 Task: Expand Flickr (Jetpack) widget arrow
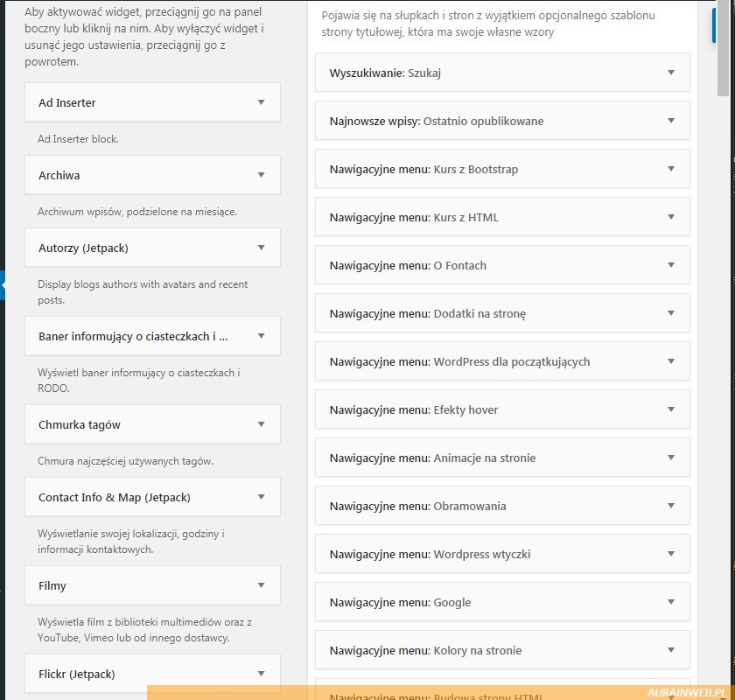261,674
